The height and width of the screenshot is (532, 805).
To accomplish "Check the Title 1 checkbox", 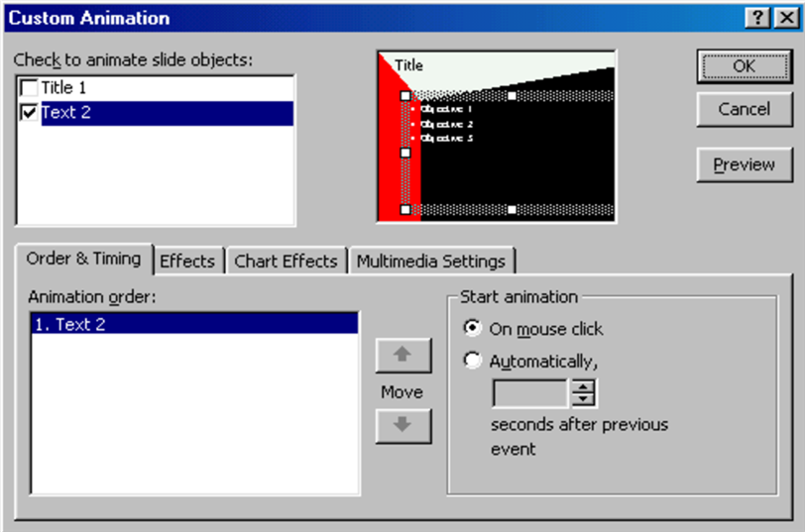I will (x=29, y=89).
